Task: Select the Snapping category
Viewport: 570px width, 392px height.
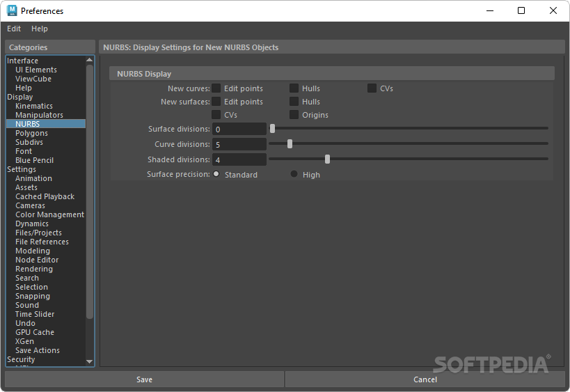Action: coord(33,297)
